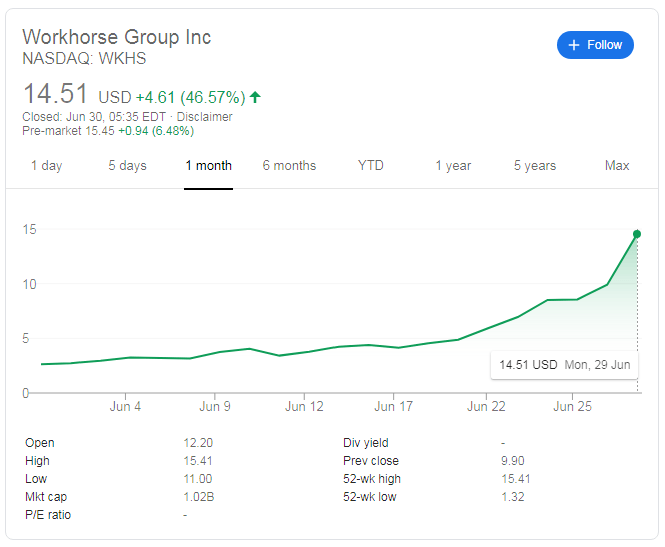Click the 14.51 USD chart tooltip

[564, 365]
